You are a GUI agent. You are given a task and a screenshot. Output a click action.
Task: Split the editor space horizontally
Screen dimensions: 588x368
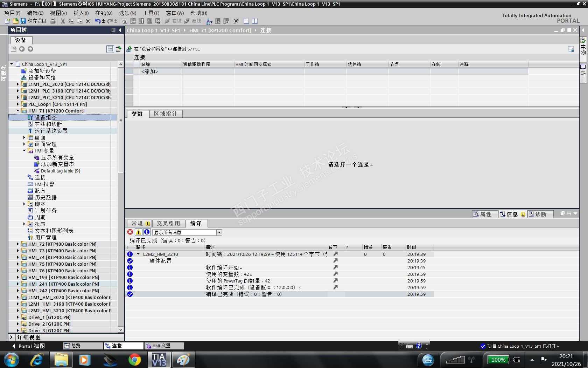pos(246,21)
